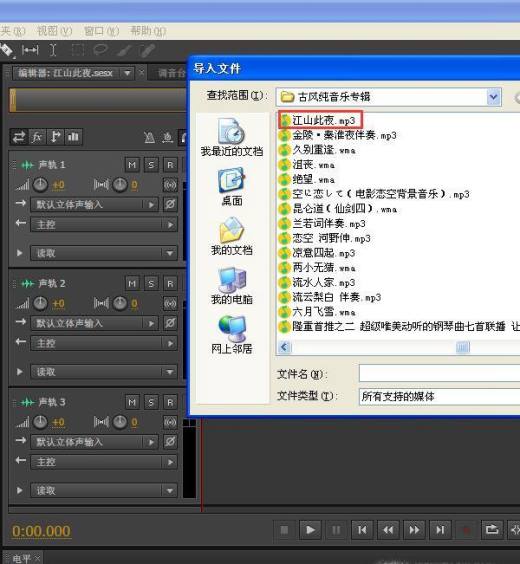Click the 文件名 input field

point(439,373)
